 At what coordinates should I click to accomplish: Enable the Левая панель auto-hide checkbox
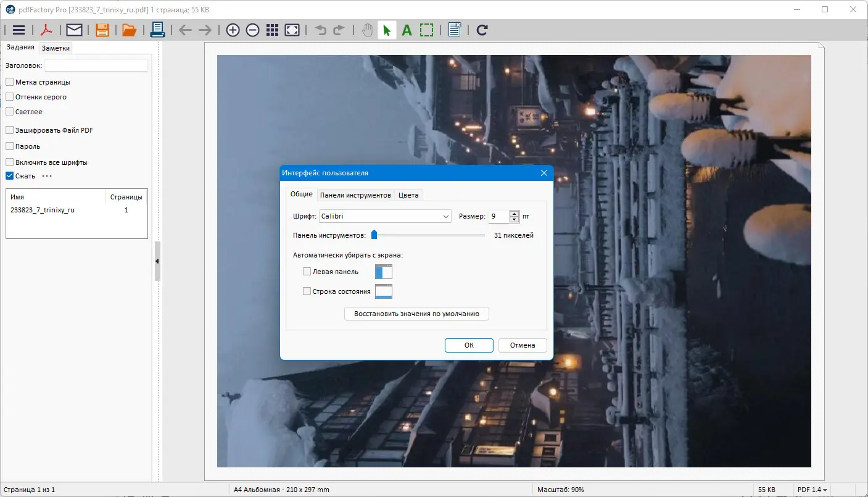click(307, 272)
